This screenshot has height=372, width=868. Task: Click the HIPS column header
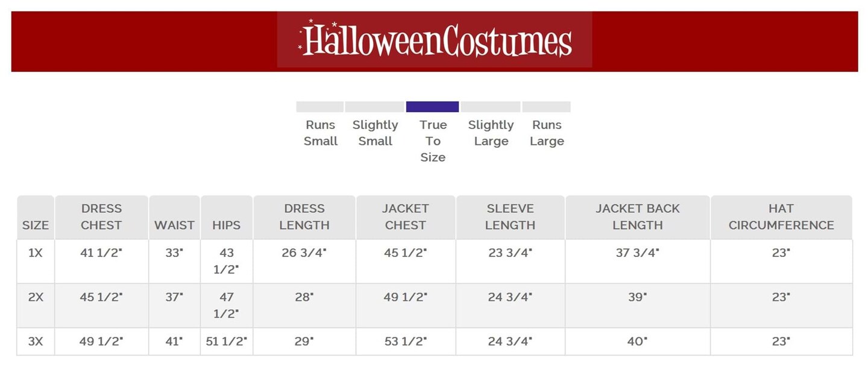[226, 225]
